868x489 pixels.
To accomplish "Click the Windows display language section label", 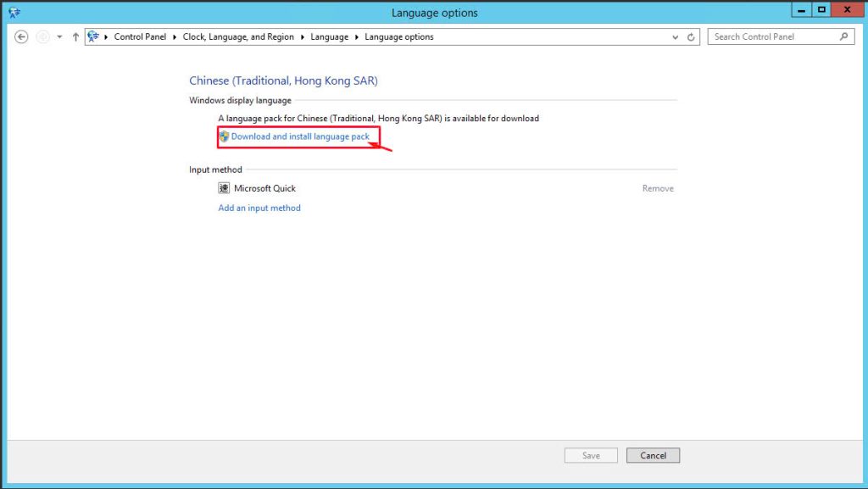I will [x=240, y=100].
